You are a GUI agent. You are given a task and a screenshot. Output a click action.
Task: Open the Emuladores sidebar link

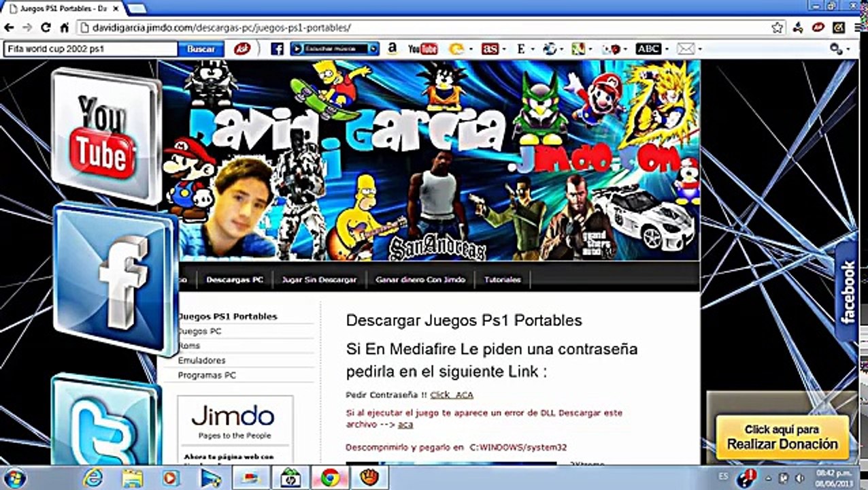tap(201, 361)
